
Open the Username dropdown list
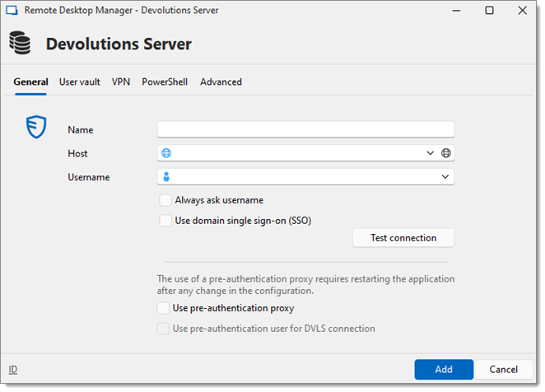445,177
